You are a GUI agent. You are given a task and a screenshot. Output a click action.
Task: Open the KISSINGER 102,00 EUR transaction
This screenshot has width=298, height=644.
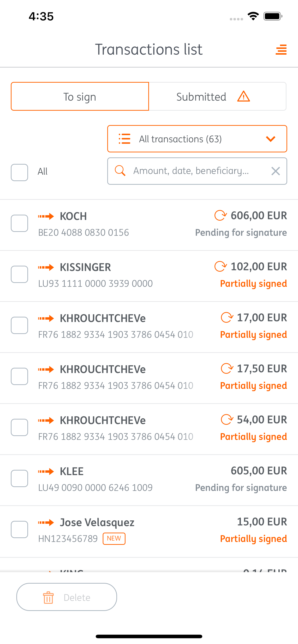[x=149, y=276]
